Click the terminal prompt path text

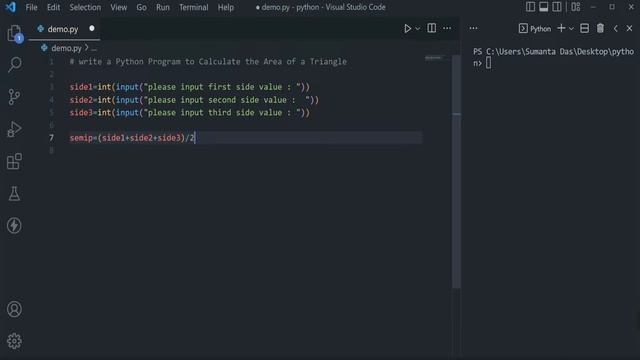[553, 57]
